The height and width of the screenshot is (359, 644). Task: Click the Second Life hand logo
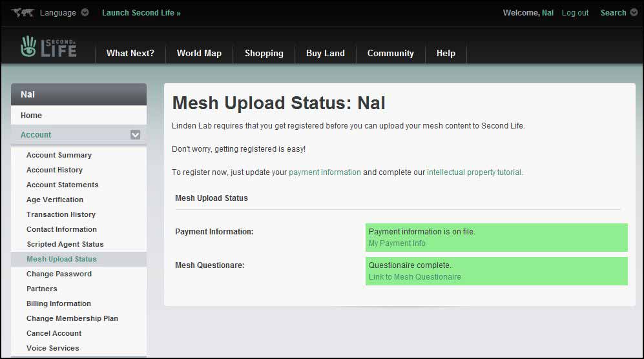coord(28,46)
